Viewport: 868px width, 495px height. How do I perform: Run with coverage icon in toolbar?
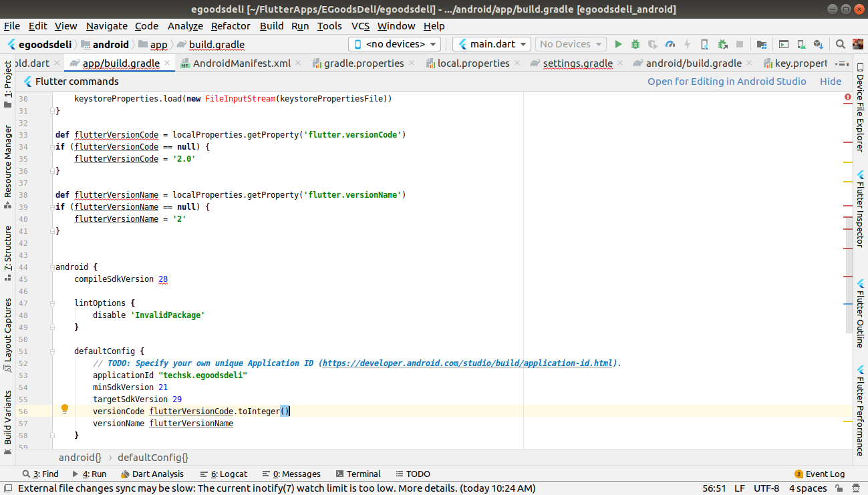(653, 44)
